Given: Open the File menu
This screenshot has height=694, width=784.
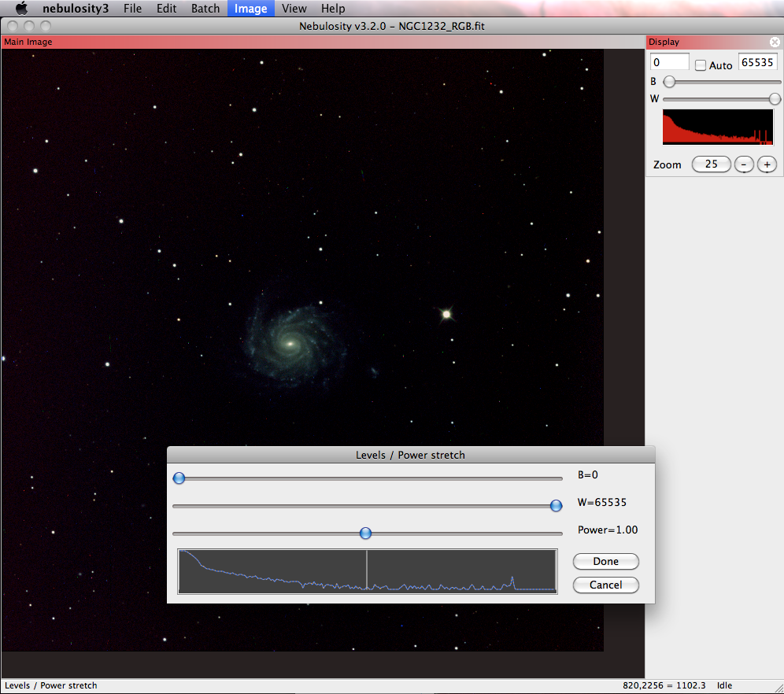Looking at the screenshot, I should pyautogui.click(x=132, y=9).
